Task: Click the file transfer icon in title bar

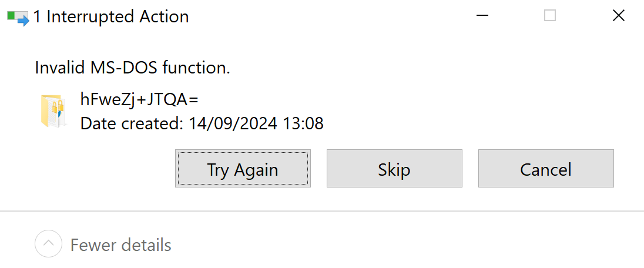Action: pos(18,18)
